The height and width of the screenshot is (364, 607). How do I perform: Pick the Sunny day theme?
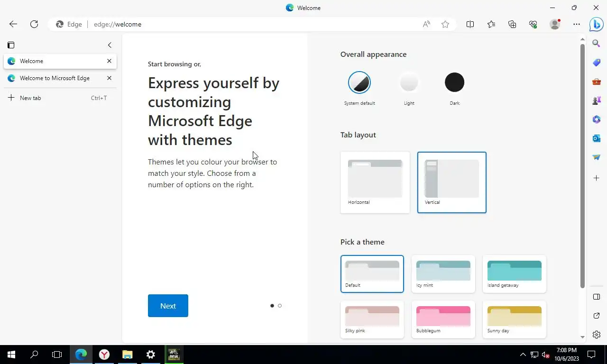pos(515,319)
